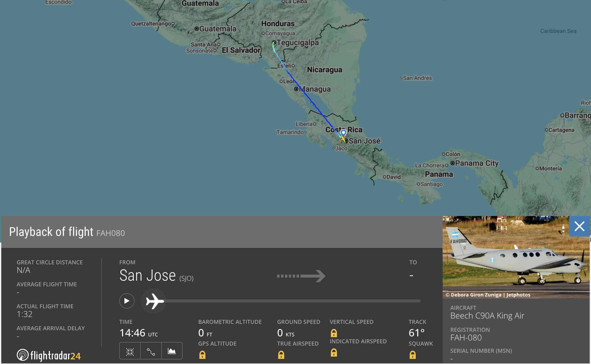The height and width of the screenshot is (364, 591).
Task: Click the Squawk lock icon
Action: [x=412, y=355]
